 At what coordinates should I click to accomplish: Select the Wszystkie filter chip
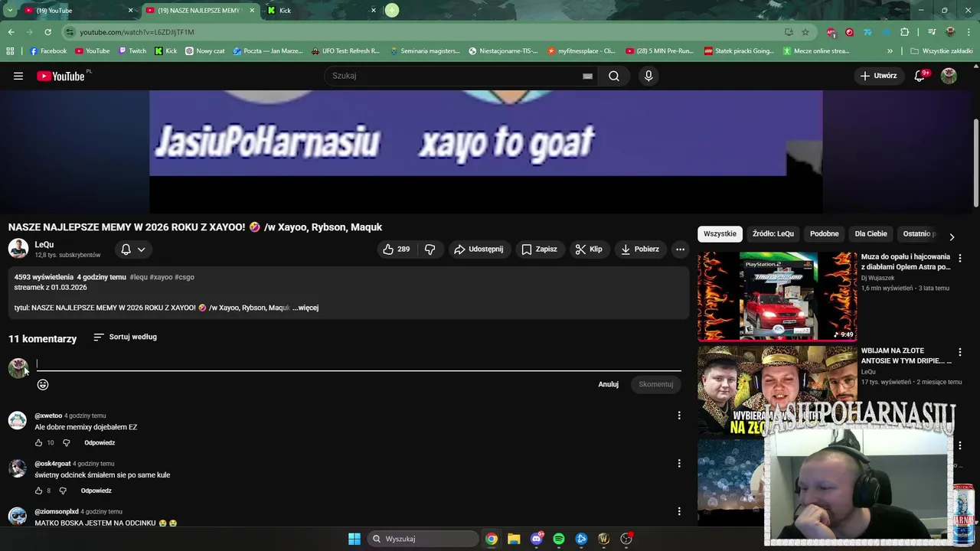[x=720, y=234]
